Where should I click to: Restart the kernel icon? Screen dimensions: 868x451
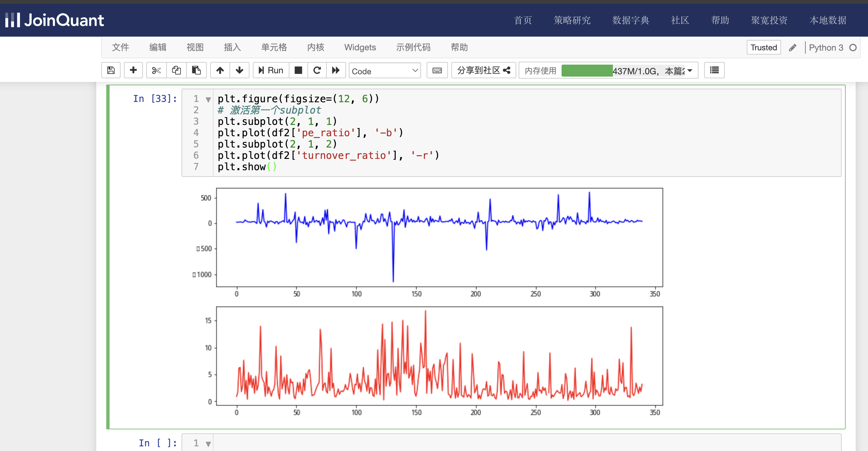317,70
